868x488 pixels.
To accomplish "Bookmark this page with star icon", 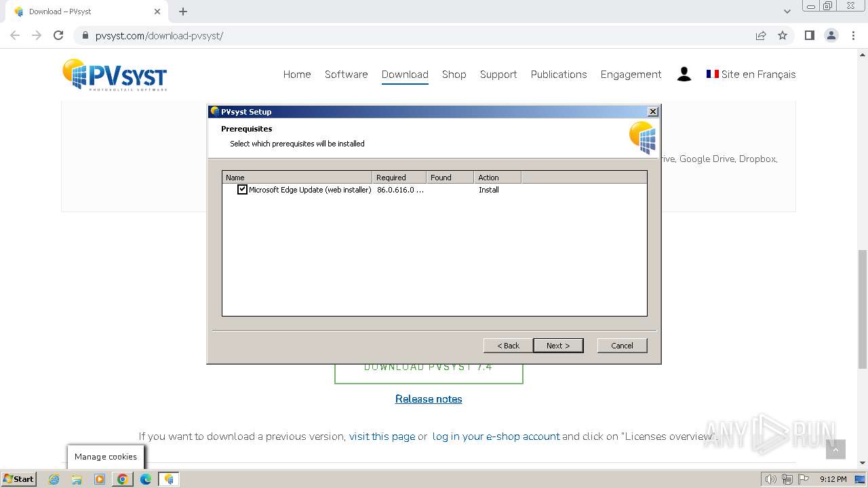I will click(x=783, y=35).
